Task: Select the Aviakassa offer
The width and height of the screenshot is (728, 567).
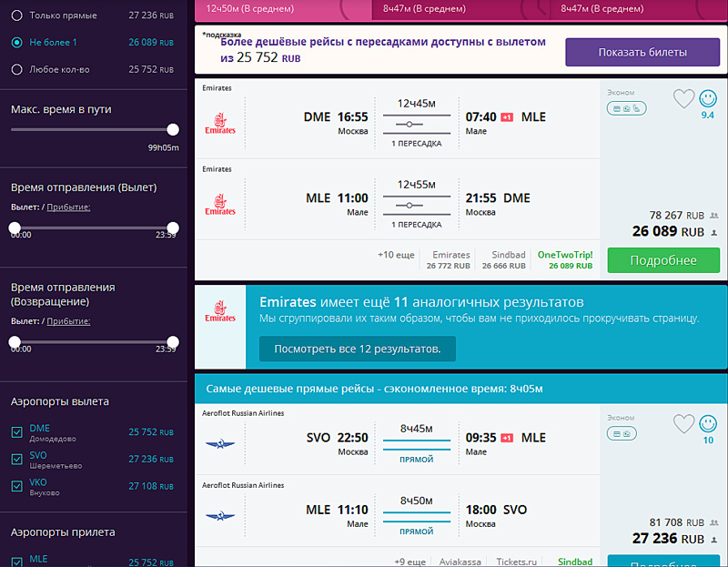Action: (460, 562)
